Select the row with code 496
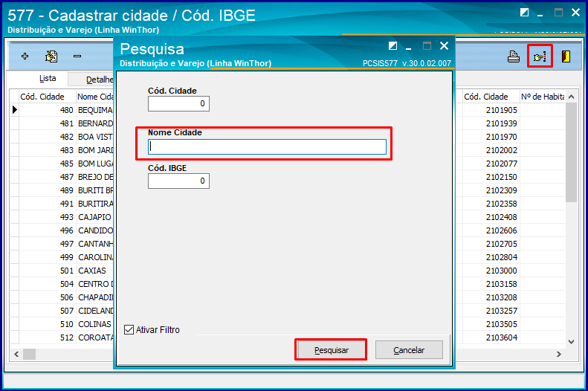The height and width of the screenshot is (391, 588). click(x=62, y=230)
